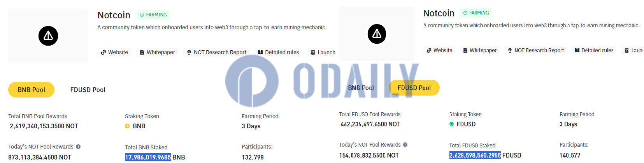The width and height of the screenshot is (644, 163).
Task: Click value 873,113,384.4500 NOT
Action: click(x=40, y=157)
